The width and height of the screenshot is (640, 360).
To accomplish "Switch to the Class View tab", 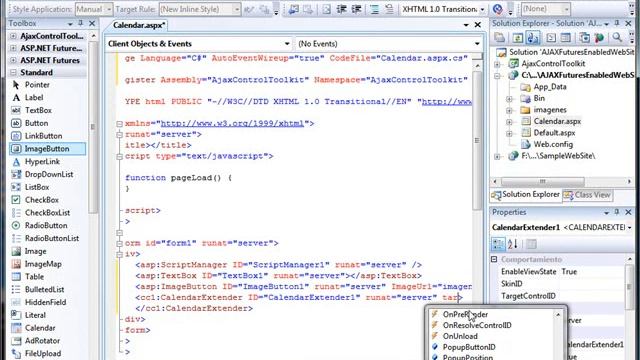I will pyautogui.click(x=587, y=195).
